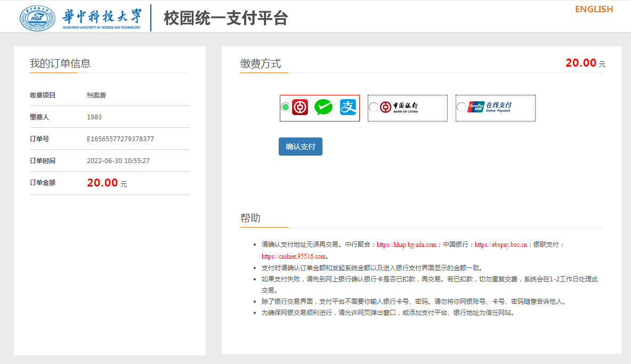Open the cashier.95516.com UnionPay link
Screen dimensions: 631x364
293,256
